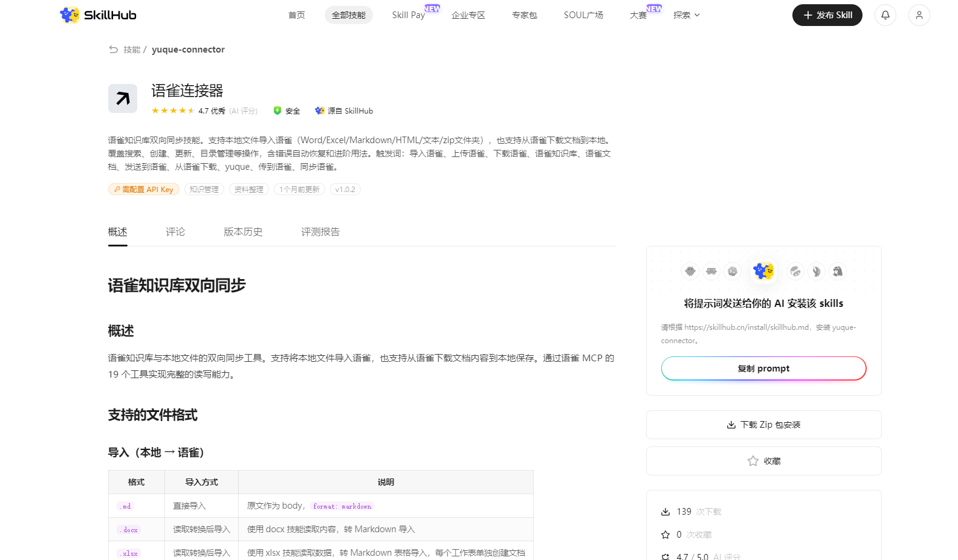Click the 复制 prompt button
The width and height of the screenshot is (958, 560).
pos(764,369)
